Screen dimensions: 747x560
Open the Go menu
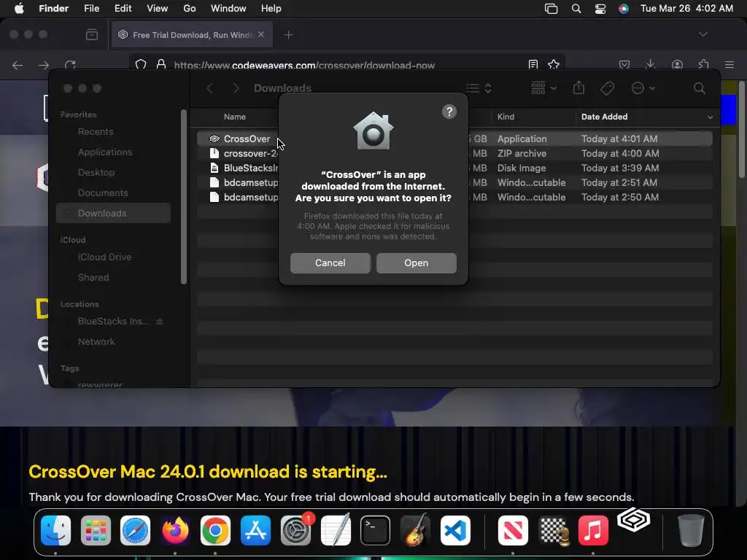click(x=190, y=9)
